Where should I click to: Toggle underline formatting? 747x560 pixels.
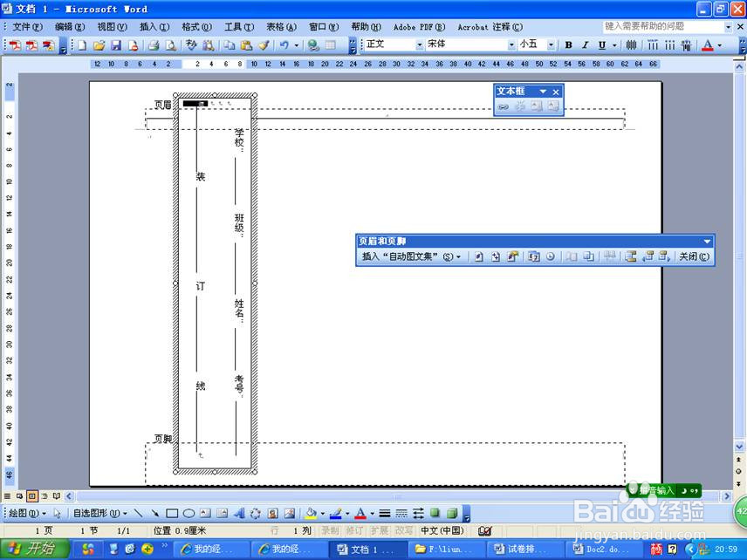(602, 45)
